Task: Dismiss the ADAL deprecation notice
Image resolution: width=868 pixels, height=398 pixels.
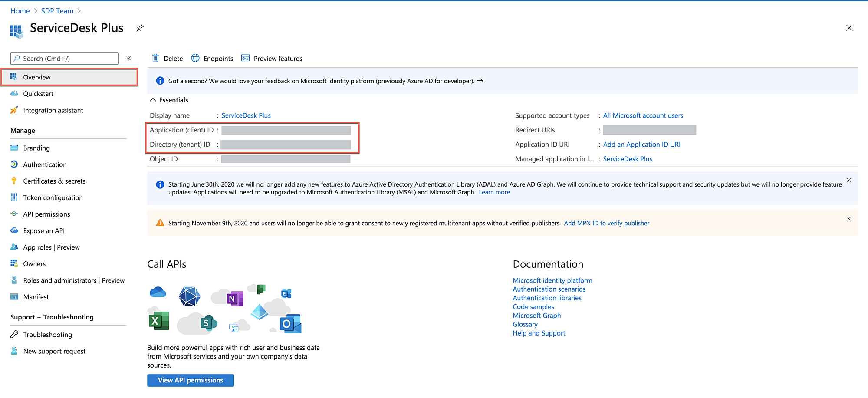Action: pyautogui.click(x=849, y=181)
